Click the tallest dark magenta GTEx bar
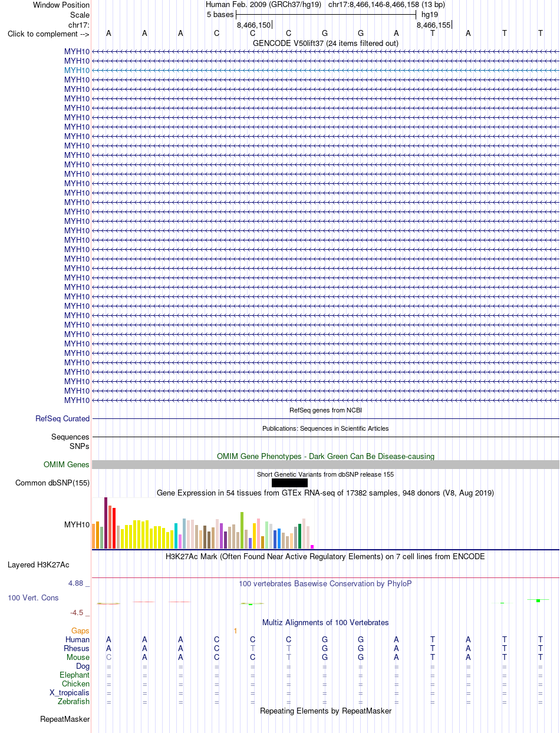The height and width of the screenshot is (733, 560). pyautogui.click(x=106, y=523)
